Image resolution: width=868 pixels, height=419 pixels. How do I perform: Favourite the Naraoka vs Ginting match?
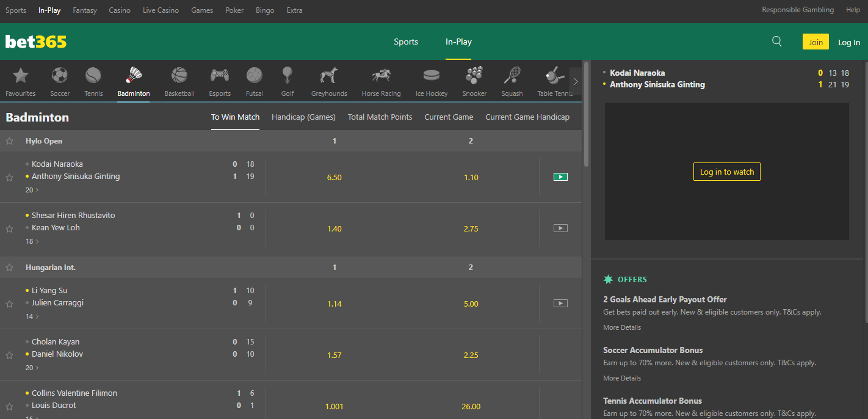[x=10, y=177]
